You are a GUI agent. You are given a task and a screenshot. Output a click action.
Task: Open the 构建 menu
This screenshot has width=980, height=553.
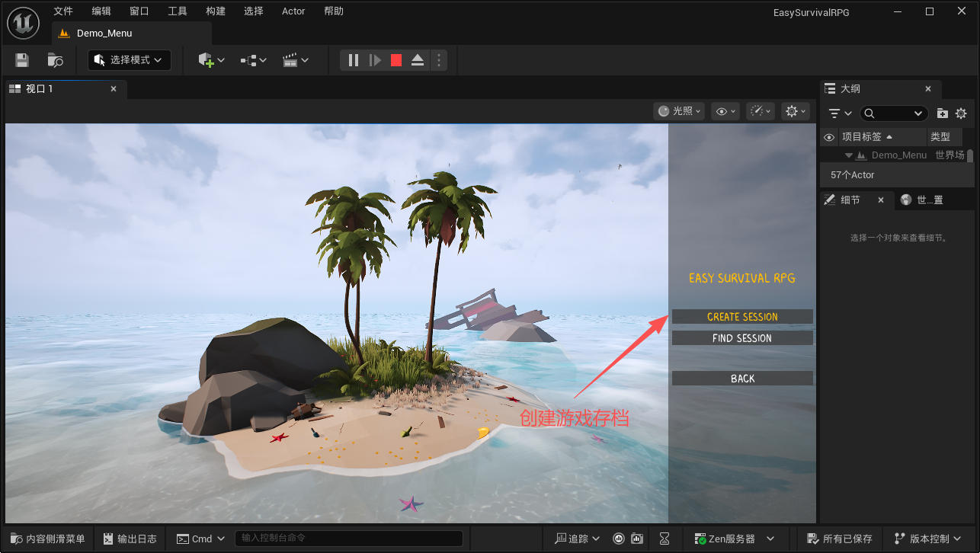(x=216, y=11)
